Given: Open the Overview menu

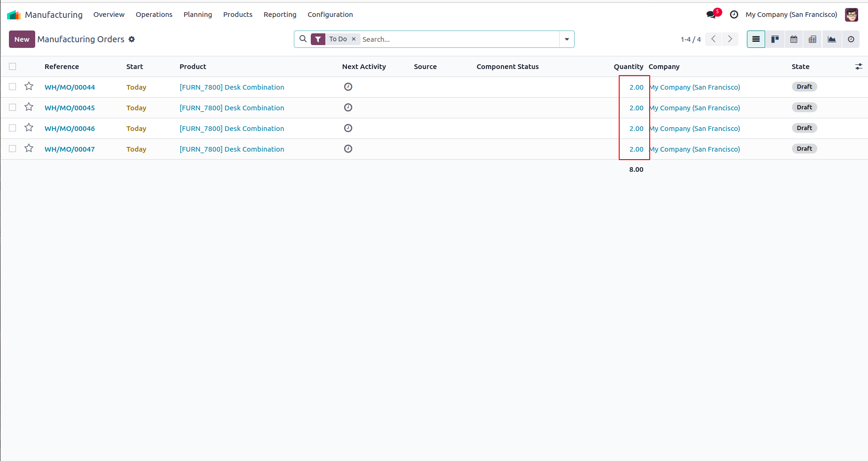Looking at the screenshot, I should tap(109, 15).
